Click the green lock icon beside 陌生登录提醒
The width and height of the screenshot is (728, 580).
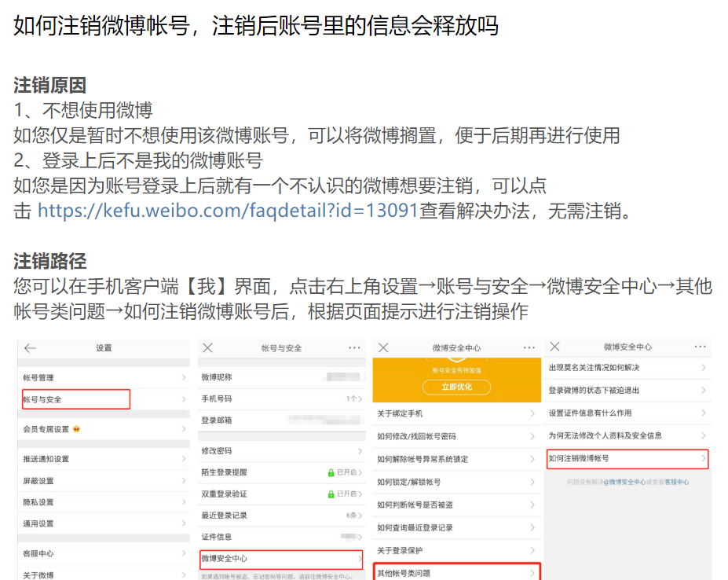[x=331, y=472]
